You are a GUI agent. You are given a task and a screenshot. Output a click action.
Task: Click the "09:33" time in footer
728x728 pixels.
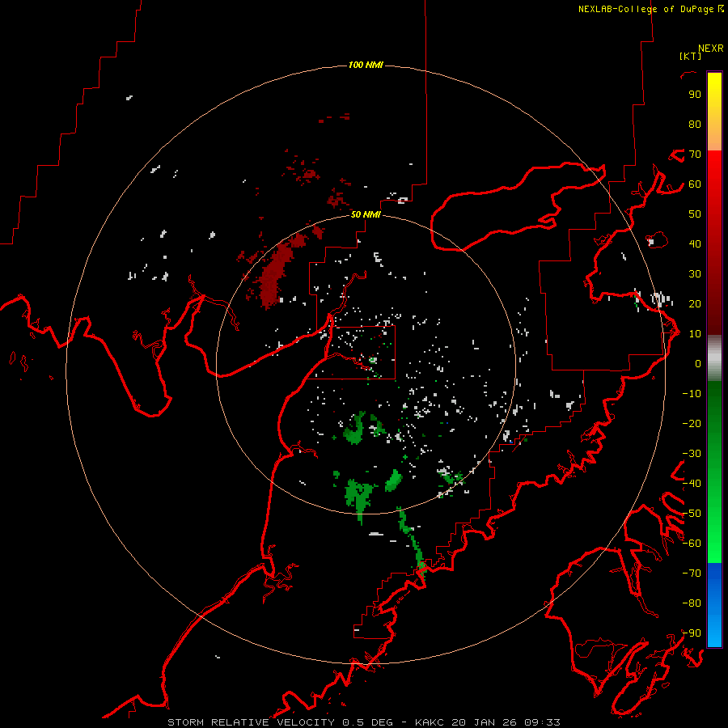[x=542, y=722]
